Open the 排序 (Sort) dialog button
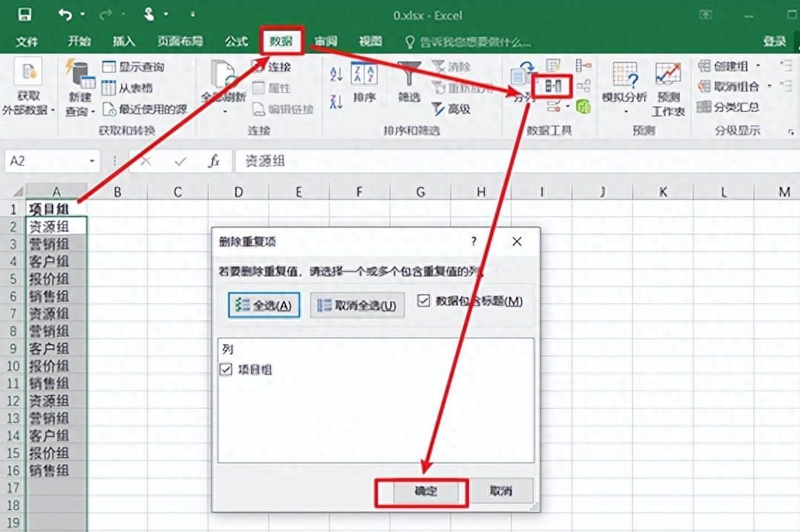The width and height of the screenshot is (800, 532). click(364, 82)
